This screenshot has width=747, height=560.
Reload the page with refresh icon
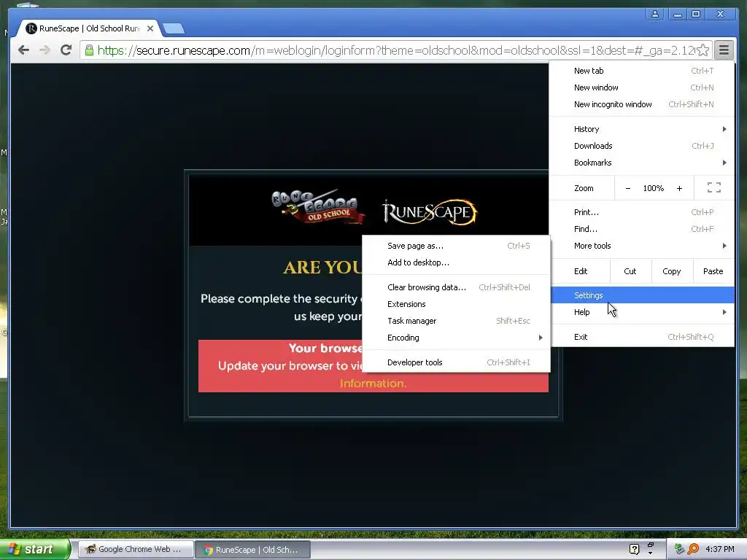point(66,50)
